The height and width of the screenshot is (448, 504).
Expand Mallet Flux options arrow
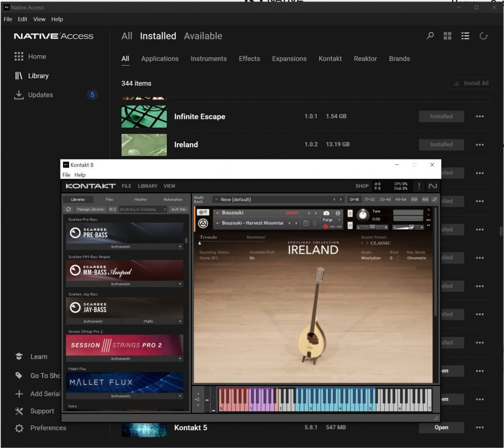point(180,396)
